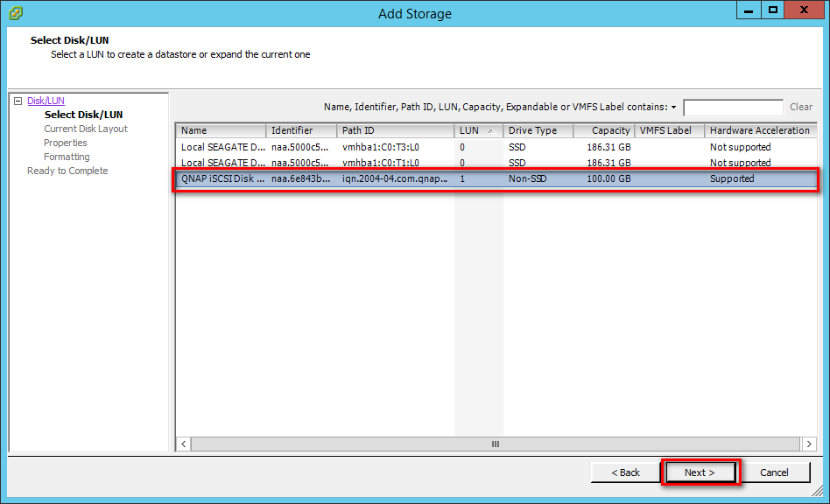Viewport: 830px width, 504px height.
Task: Click the Next button
Action: [x=700, y=472]
